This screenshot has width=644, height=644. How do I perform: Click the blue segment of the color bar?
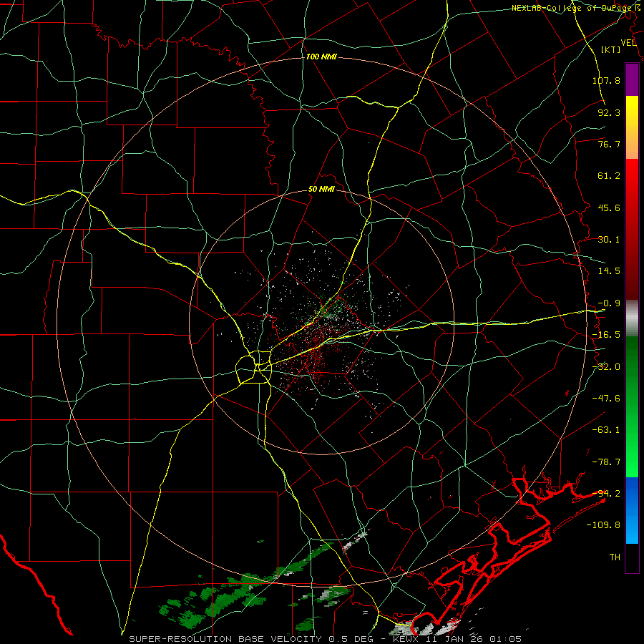pyautogui.click(x=632, y=510)
